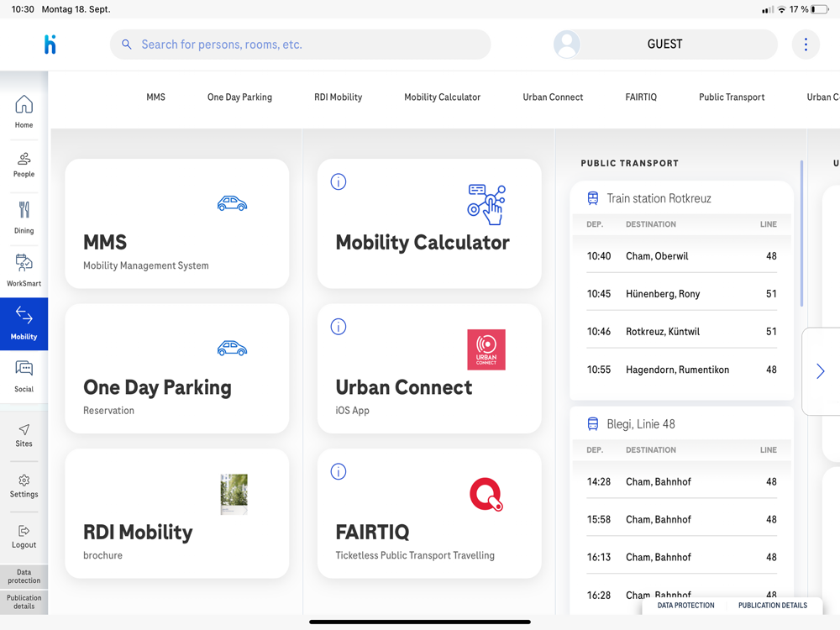The image size is (840, 630).
Task: Click the blue h app logo
Action: point(50,45)
